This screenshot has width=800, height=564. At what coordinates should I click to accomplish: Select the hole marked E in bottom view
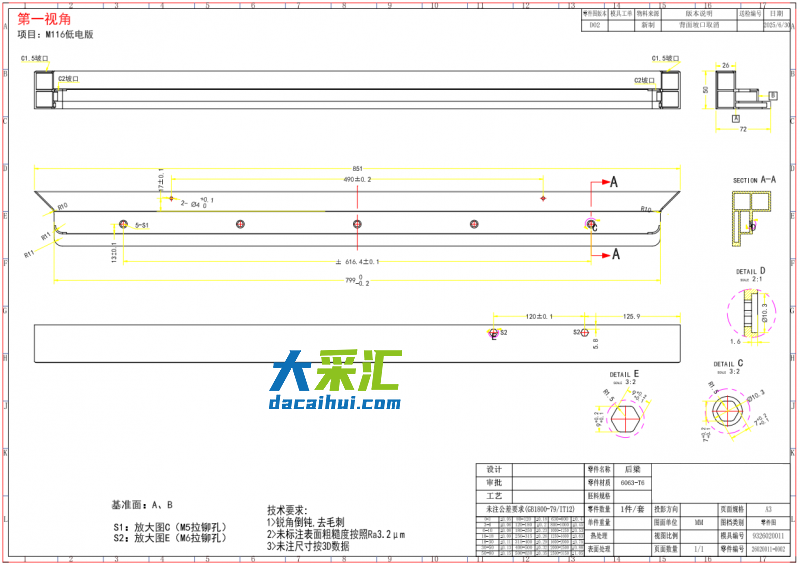[492, 333]
